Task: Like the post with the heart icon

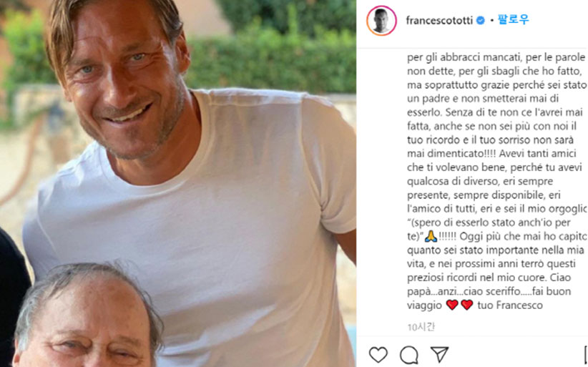Action: pyautogui.click(x=378, y=354)
